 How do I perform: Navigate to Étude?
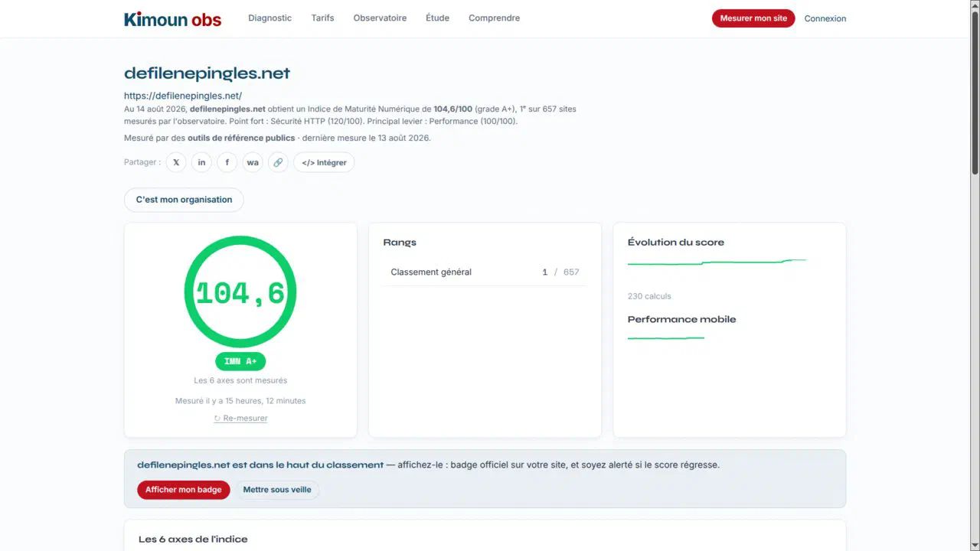[437, 18]
